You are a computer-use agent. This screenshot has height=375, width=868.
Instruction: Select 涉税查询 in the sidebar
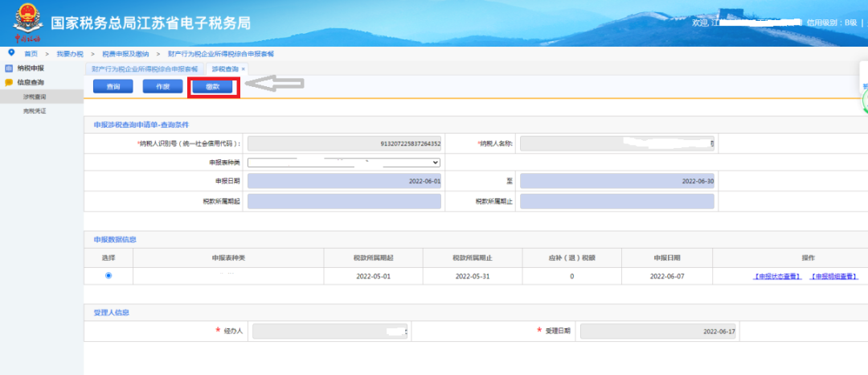(35, 97)
